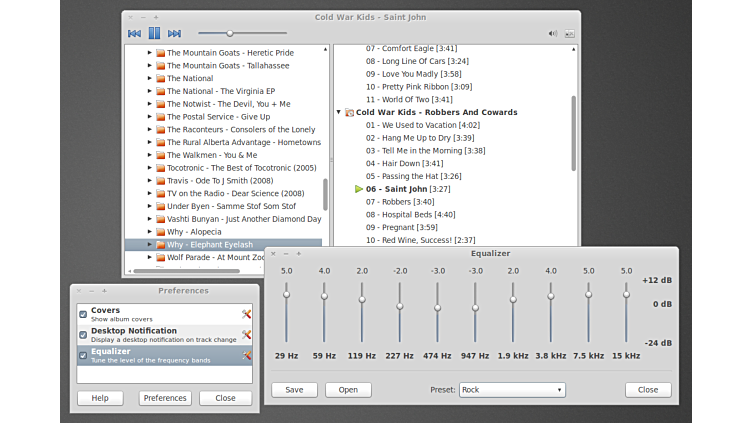Click the volume speaker icon
Image resolution: width=752 pixels, height=423 pixels.
[x=552, y=33]
